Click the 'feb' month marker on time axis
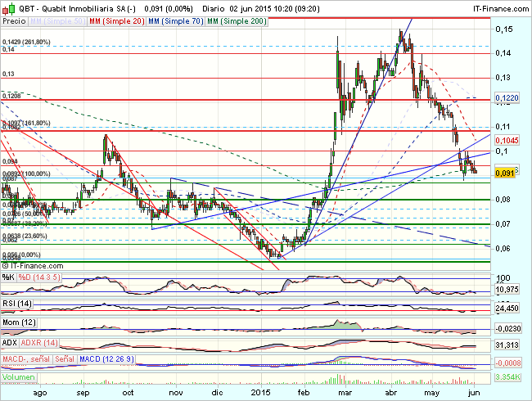Screen dimensions: 532x401 (x=304, y=393)
